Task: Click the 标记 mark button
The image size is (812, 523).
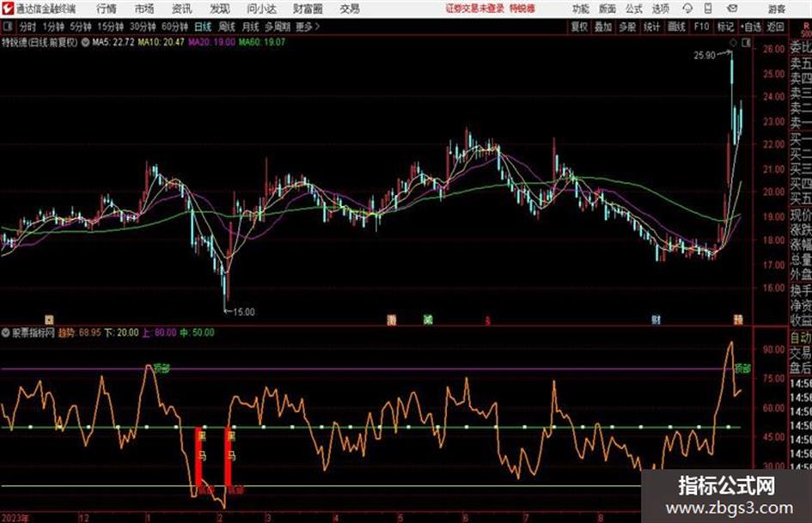Action: pos(725,27)
